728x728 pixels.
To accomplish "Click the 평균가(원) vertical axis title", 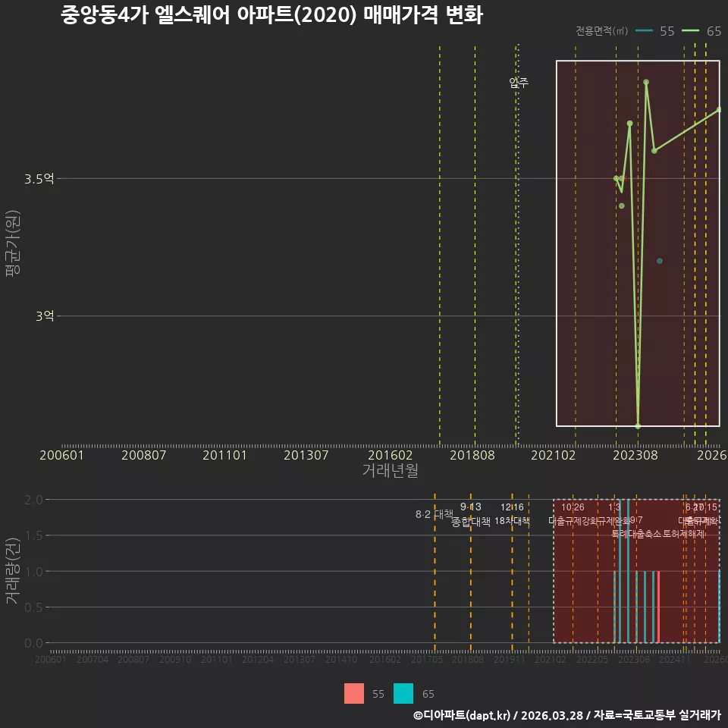I will 13,243.
